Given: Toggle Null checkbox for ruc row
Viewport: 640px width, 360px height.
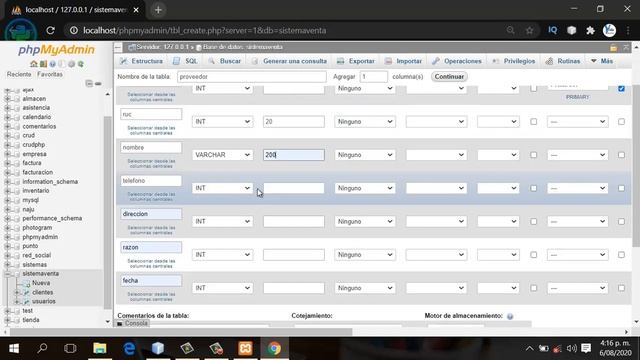Looking at the screenshot, I should [x=533, y=122].
